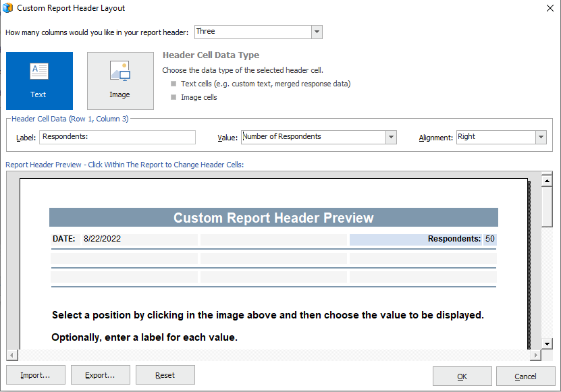561x392 pixels.
Task: Click the scroll down arrow of preview
Action: 547,344
